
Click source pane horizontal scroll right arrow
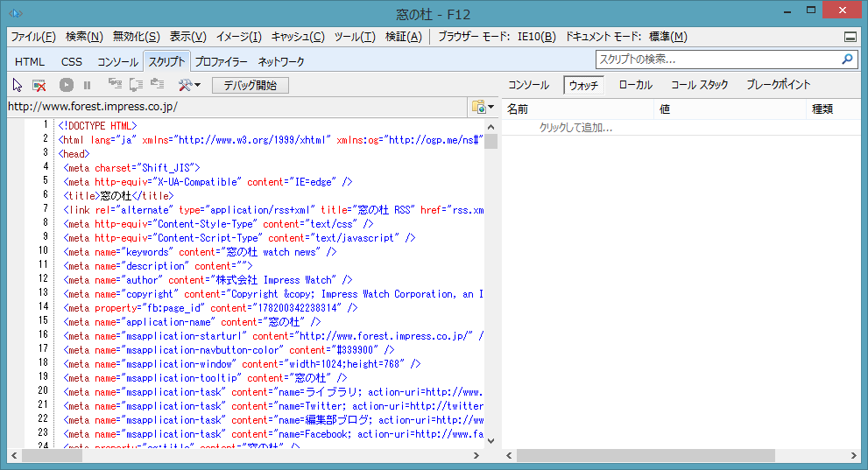coord(476,456)
